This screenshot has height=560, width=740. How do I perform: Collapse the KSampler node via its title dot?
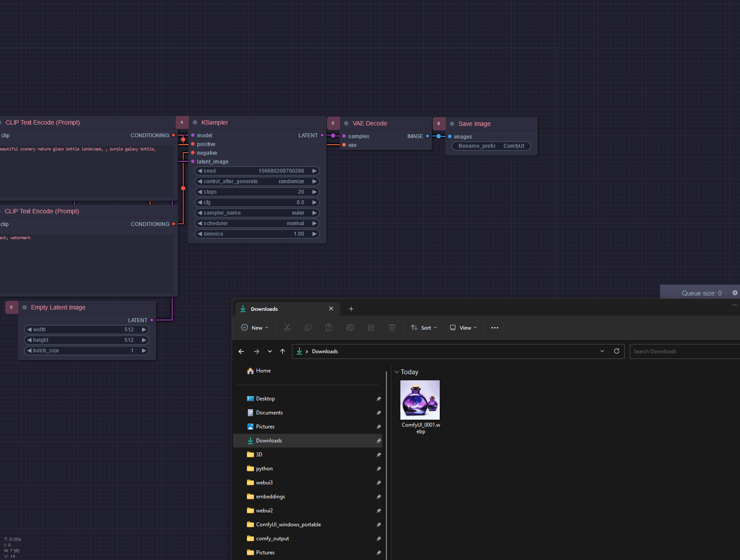pos(195,122)
